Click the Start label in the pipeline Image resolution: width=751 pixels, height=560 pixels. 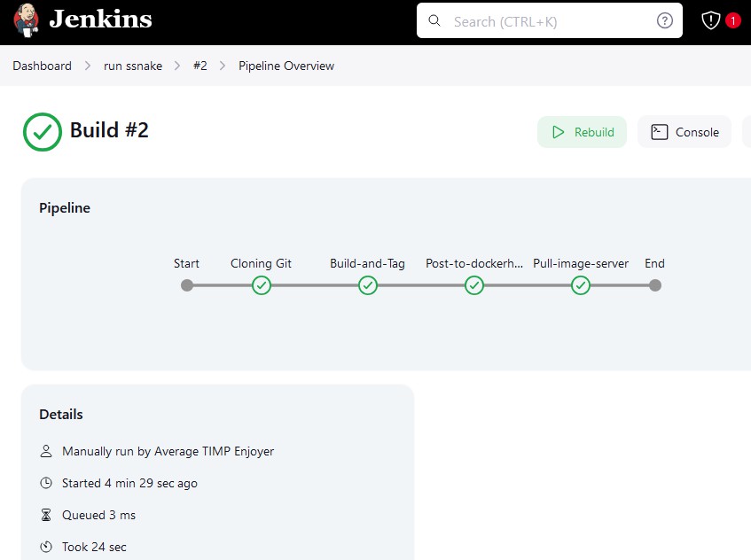[186, 263]
